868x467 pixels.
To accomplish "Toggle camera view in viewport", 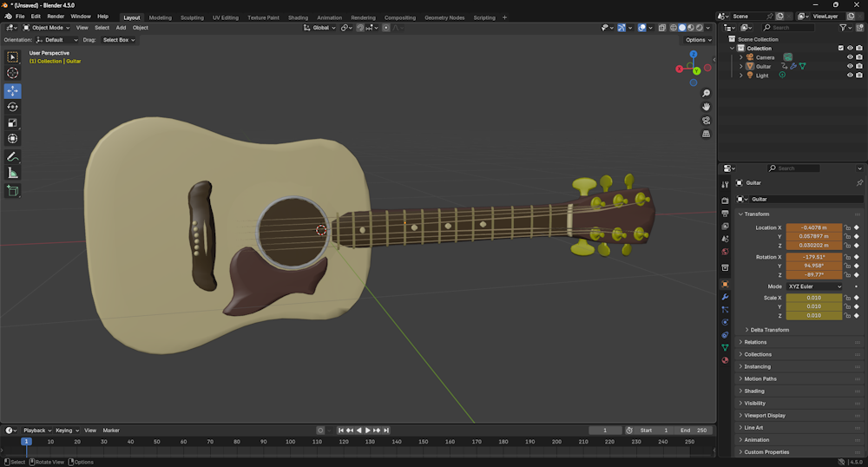I will [707, 121].
